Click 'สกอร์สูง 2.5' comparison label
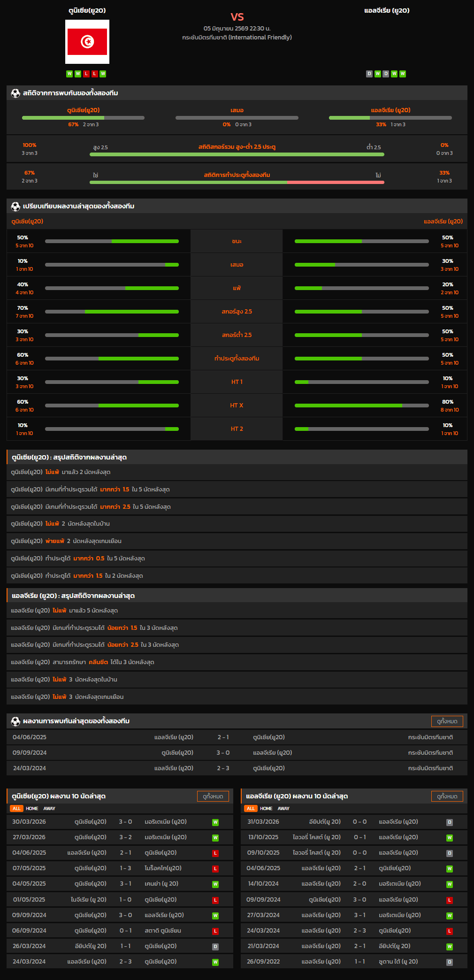474x980 pixels. 237,311
